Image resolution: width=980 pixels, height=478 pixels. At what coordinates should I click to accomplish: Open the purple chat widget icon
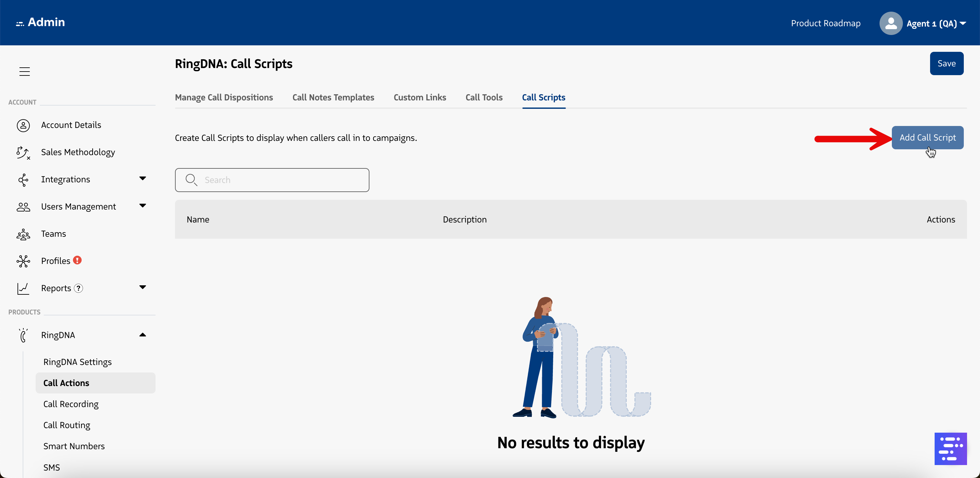tap(950, 448)
